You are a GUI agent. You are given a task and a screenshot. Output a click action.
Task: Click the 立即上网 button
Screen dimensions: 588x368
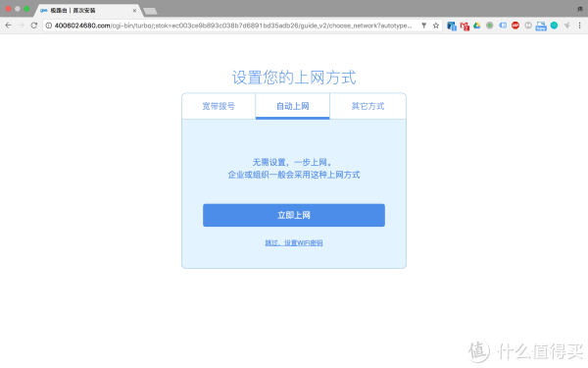coord(294,215)
